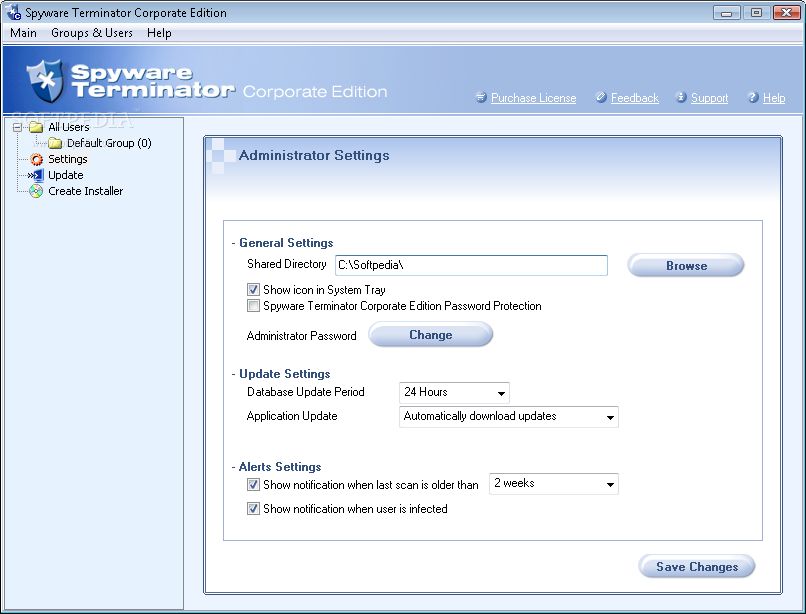Open the Help link in header
This screenshot has height=614, width=806.
pyautogui.click(x=774, y=98)
